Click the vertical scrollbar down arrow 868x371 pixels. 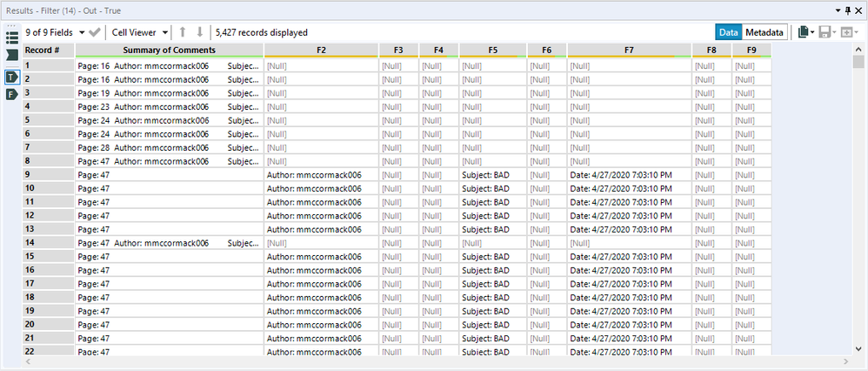[x=858, y=349]
